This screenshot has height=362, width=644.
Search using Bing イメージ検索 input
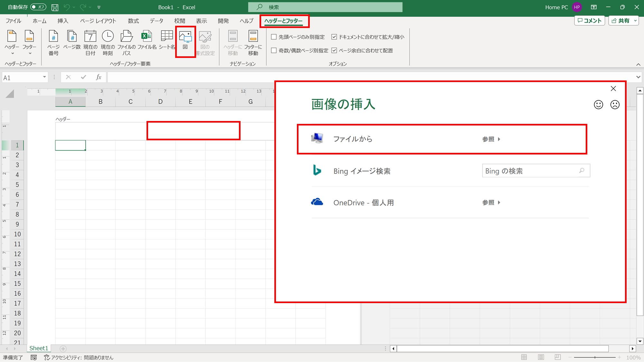(531, 171)
